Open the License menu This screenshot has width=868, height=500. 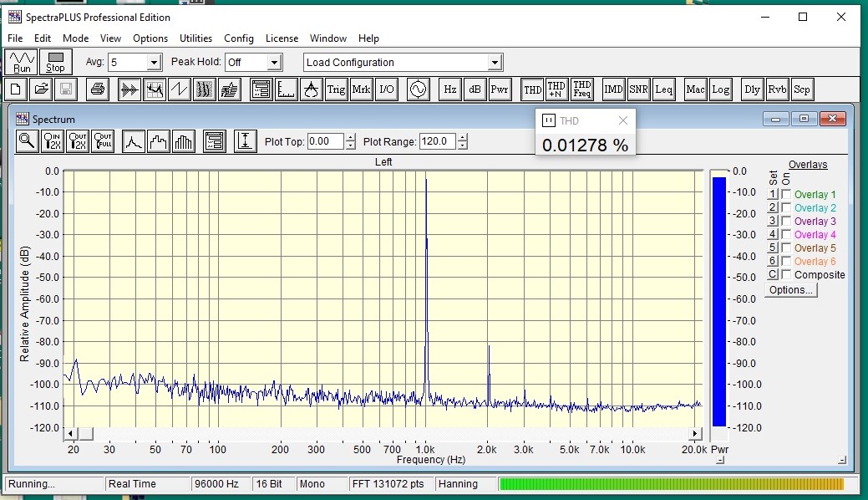(282, 38)
